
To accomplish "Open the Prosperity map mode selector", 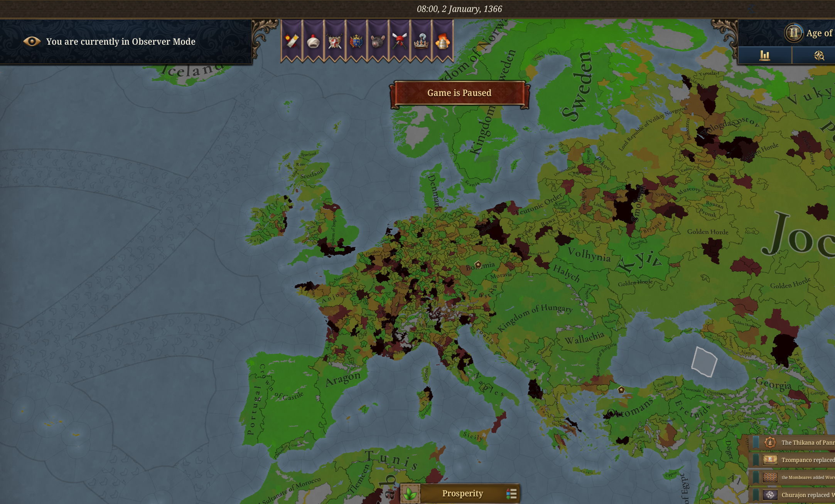I will tap(462, 494).
